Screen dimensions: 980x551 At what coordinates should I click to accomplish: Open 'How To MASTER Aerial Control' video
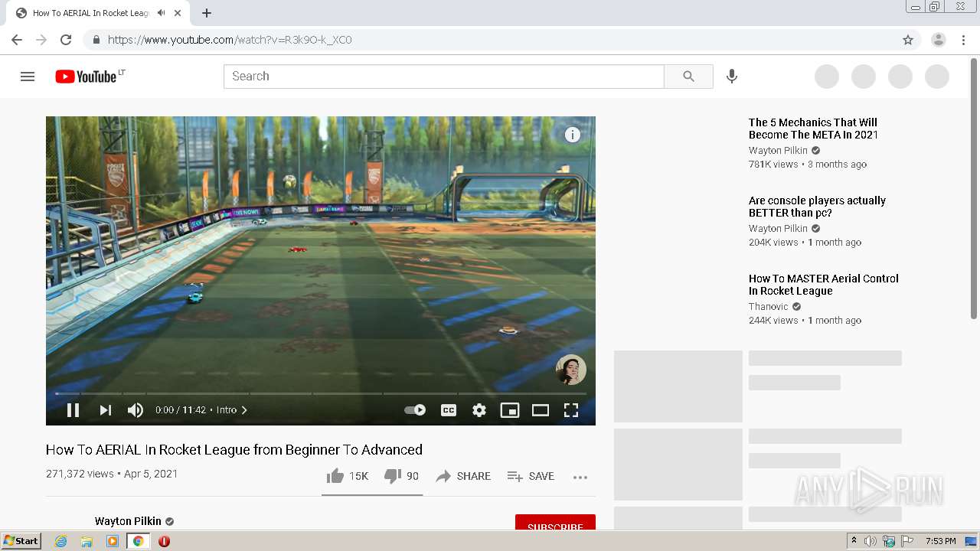pos(824,285)
